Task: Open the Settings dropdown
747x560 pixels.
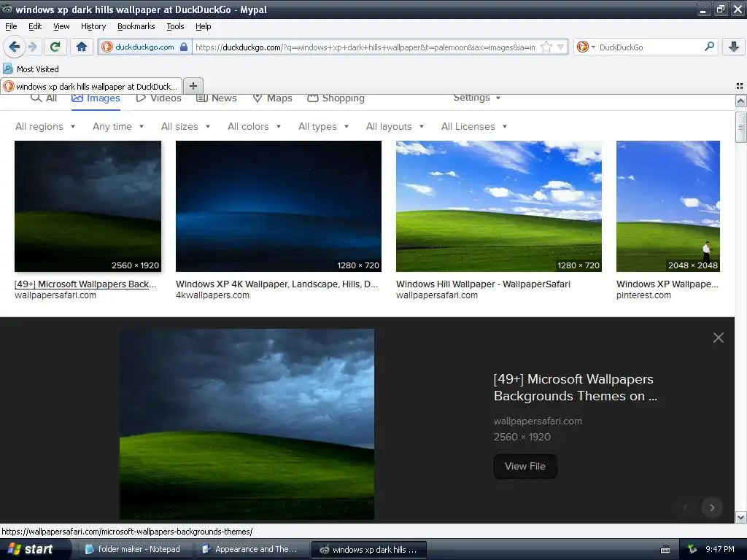Action: [477, 98]
